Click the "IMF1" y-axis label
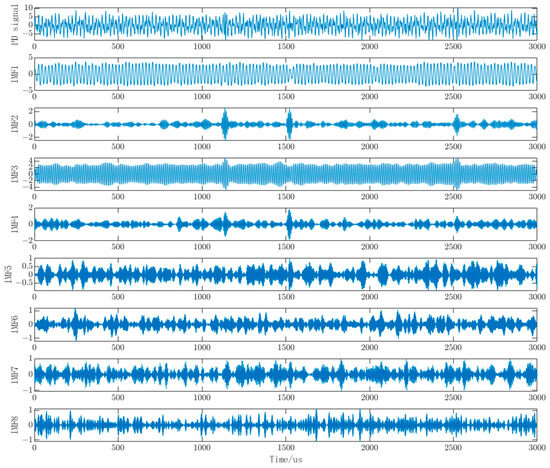The width and height of the screenshot is (550, 468). click(x=15, y=74)
